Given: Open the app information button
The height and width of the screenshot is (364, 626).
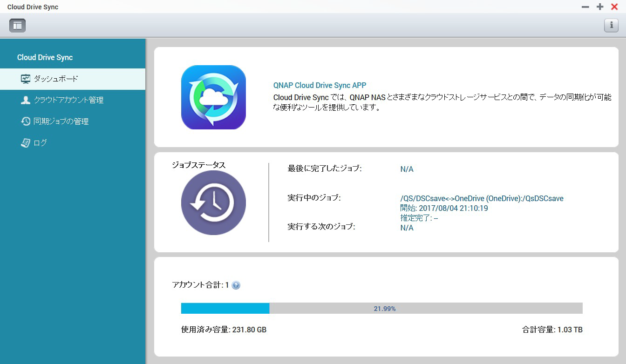Looking at the screenshot, I should coord(611,26).
